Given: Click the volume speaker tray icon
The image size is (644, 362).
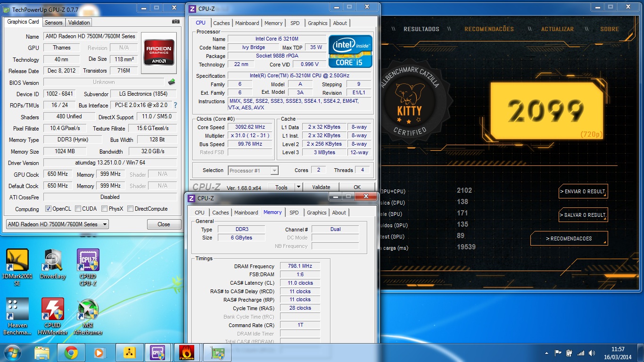Looking at the screenshot, I should tap(592, 353).
